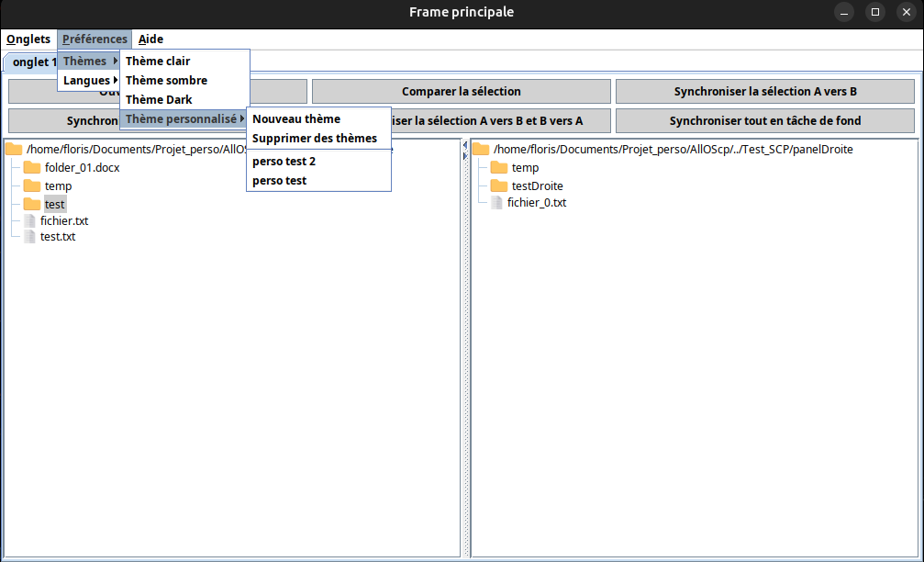Viewport: 924px width, 562px height.
Task: Choose Supprimer des thèmes
Action: coord(315,139)
